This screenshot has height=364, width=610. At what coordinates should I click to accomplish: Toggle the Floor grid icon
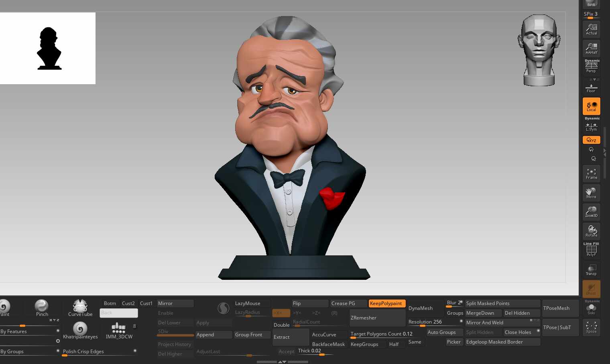pos(591,87)
